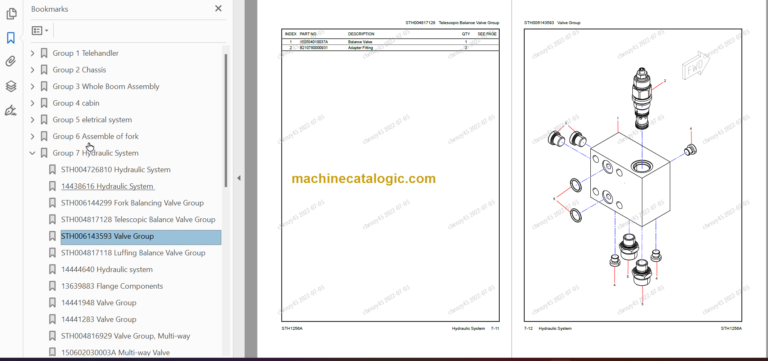The image size is (768, 361).
Task: Open STH004817118 Luffing Balance Valve Group
Action: [x=133, y=253]
